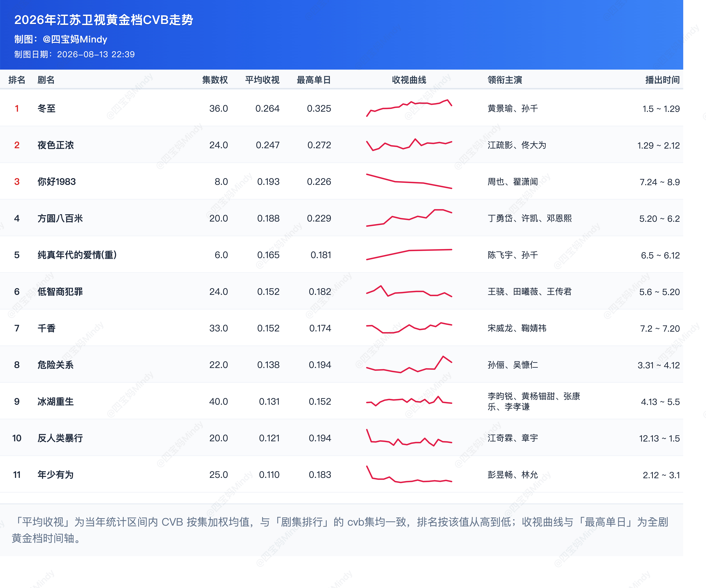Click the drama title 年少有为

tap(55, 475)
